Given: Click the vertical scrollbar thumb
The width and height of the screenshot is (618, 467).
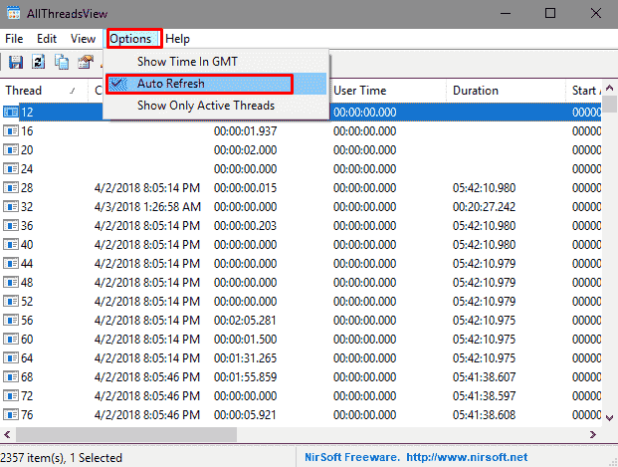Looking at the screenshot, I should click(609, 104).
